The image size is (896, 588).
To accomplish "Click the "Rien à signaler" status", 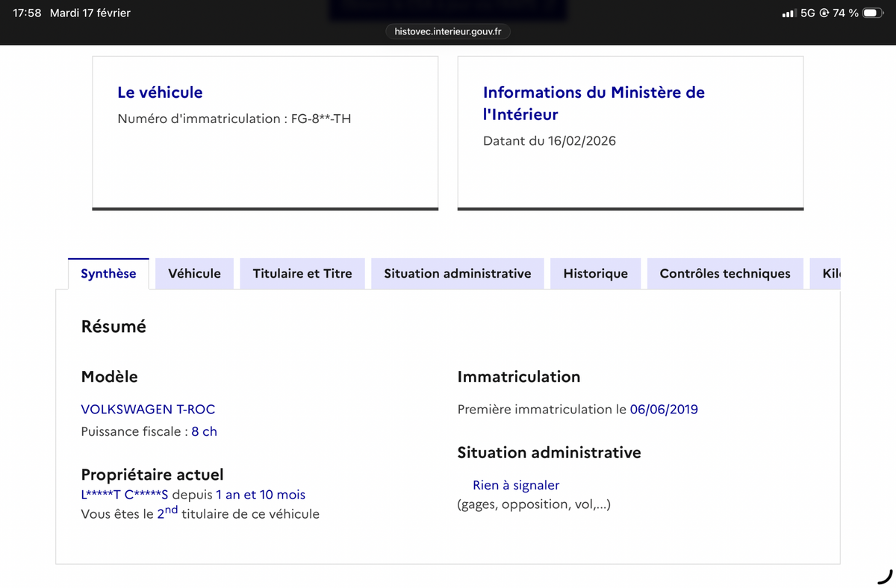I will (515, 485).
